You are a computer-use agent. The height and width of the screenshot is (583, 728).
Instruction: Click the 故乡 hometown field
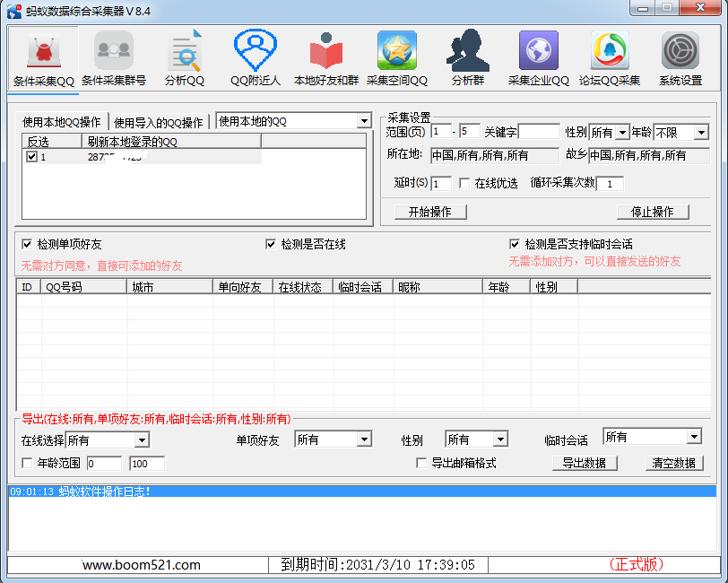pyautogui.click(x=649, y=155)
